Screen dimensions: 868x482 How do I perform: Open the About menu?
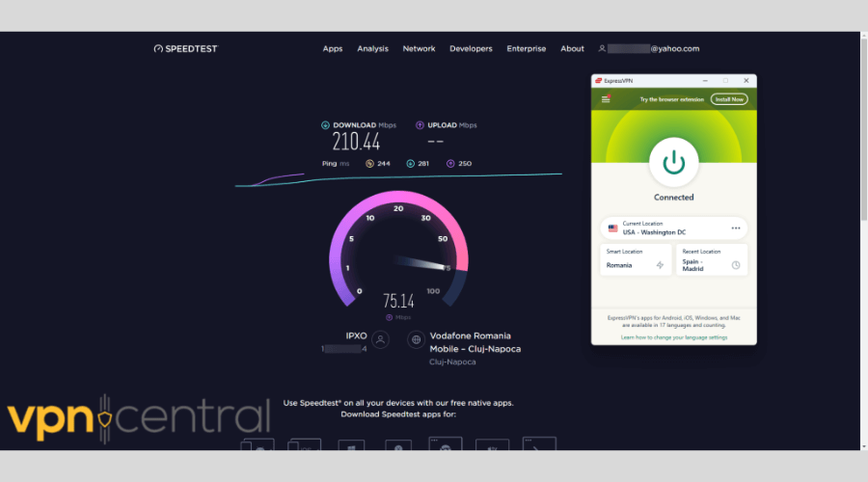[x=573, y=48]
